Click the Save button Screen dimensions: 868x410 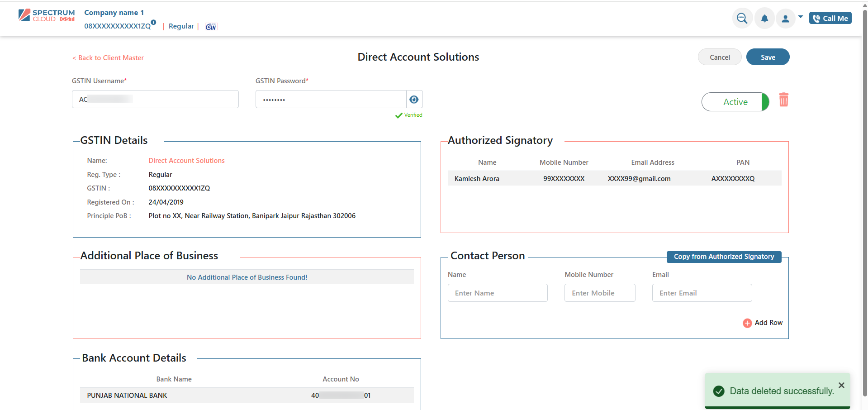click(x=768, y=57)
